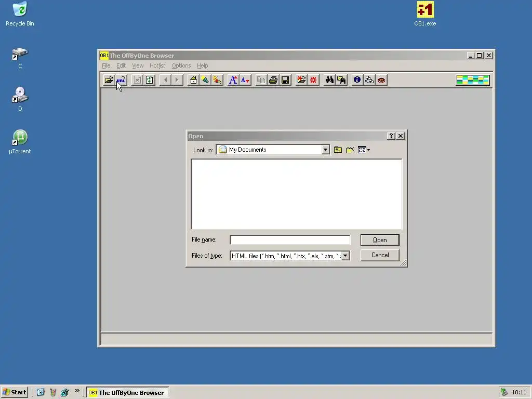Click the Save floppy disk icon
532x399 pixels.
point(285,80)
